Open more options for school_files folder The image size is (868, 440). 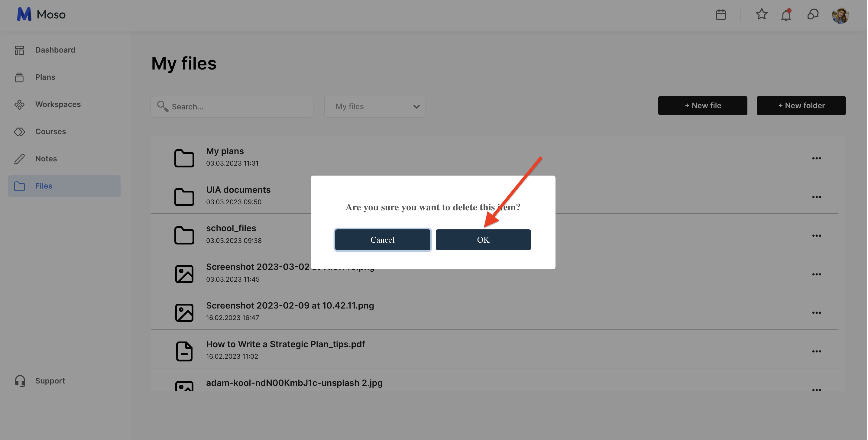click(816, 235)
